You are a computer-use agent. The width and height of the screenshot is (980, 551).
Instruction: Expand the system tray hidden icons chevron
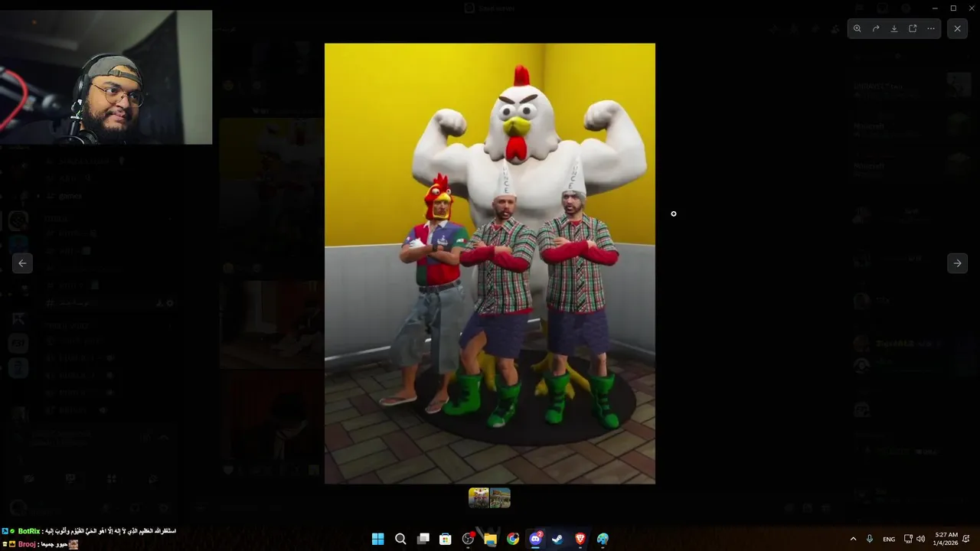click(853, 539)
